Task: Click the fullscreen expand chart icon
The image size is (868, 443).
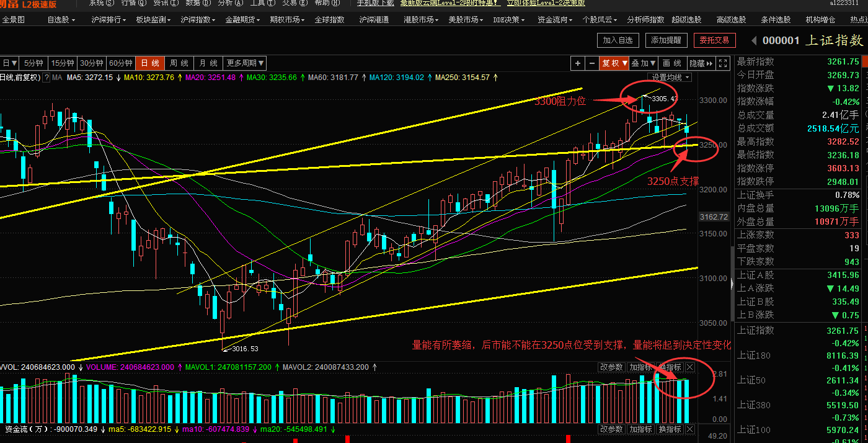Action: (723, 63)
